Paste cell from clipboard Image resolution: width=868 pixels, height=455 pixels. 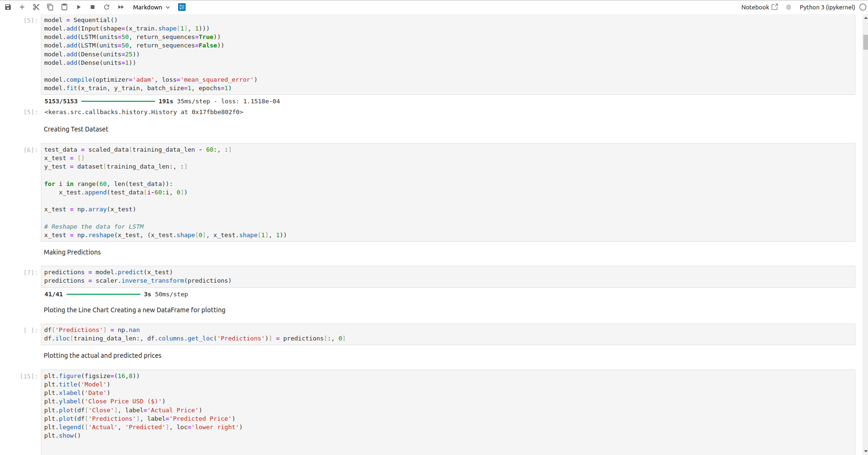click(64, 7)
